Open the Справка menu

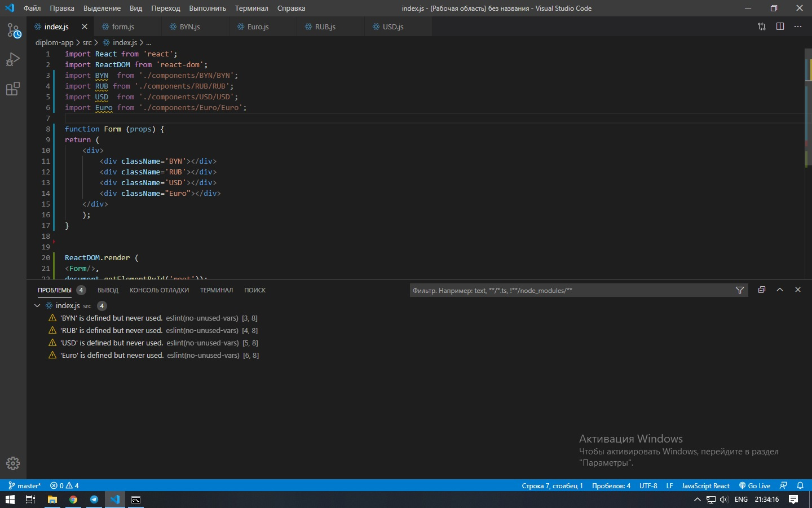coord(291,8)
